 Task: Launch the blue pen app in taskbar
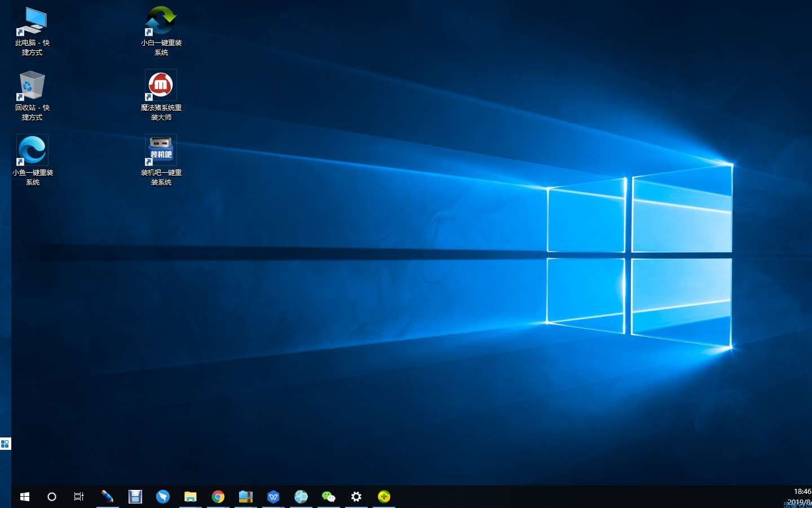[x=107, y=497]
